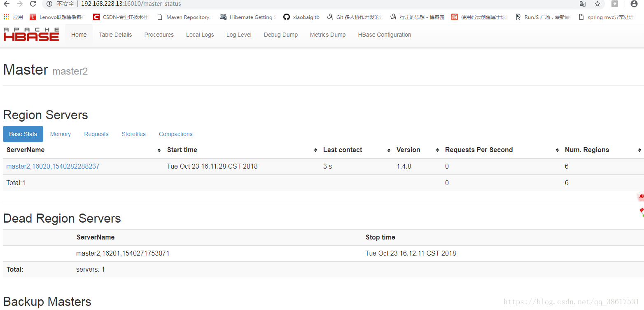Click the master2 hostname beside Master title
Screen dimensions: 644x310
coord(70,71)
